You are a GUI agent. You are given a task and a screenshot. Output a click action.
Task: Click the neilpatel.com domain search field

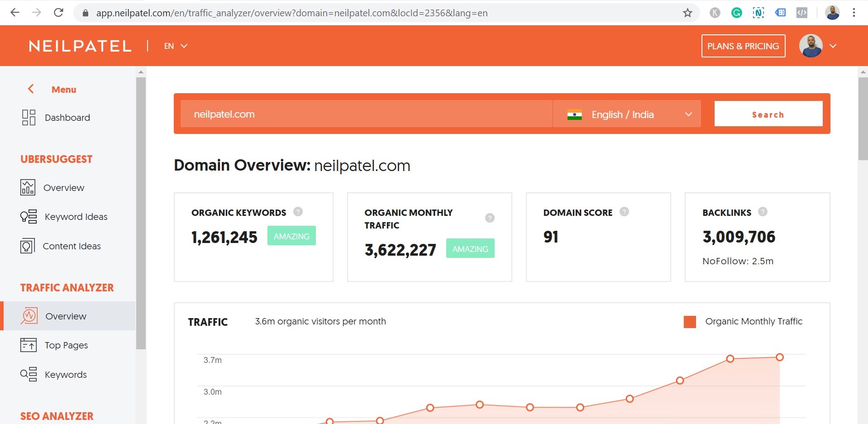click(x=366, y=114)
